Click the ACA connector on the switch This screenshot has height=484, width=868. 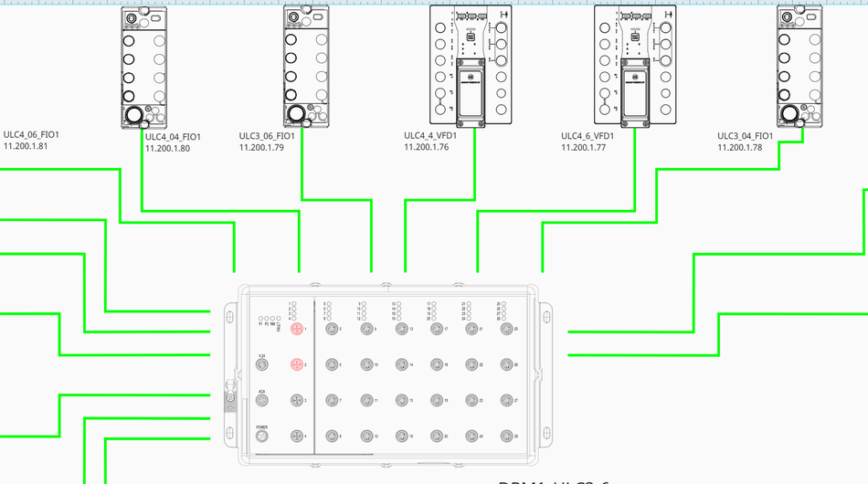tap(261, 401)
